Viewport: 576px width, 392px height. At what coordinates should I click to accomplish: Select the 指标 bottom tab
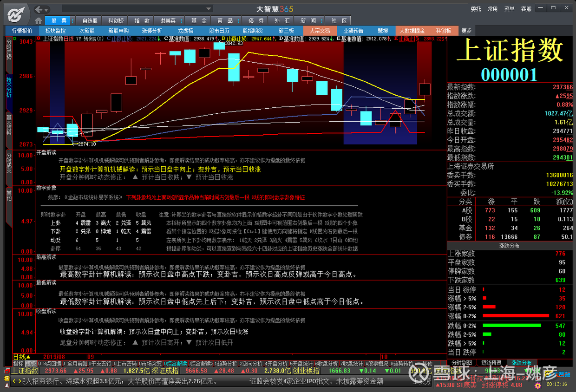click(18, 364)
